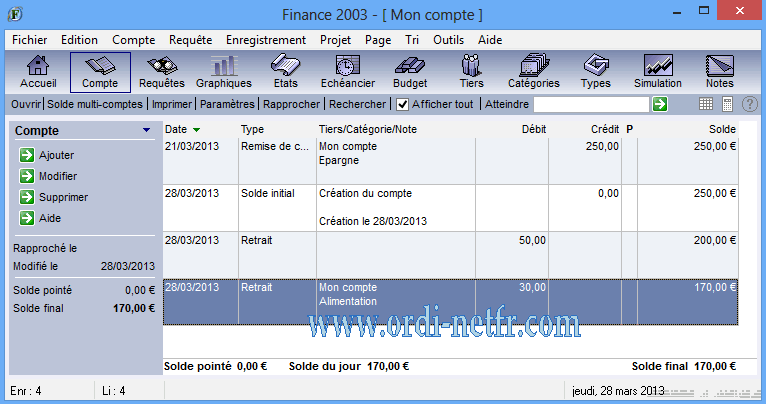The width and height of the screenshot is (766, 404).
Task: Open Paramètres
Action: tap(227, 104)
